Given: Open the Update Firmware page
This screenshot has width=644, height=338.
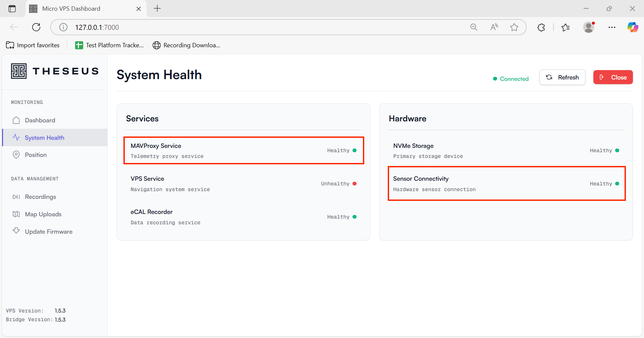Looking at the screenshot, I should [x=48, y=232].
